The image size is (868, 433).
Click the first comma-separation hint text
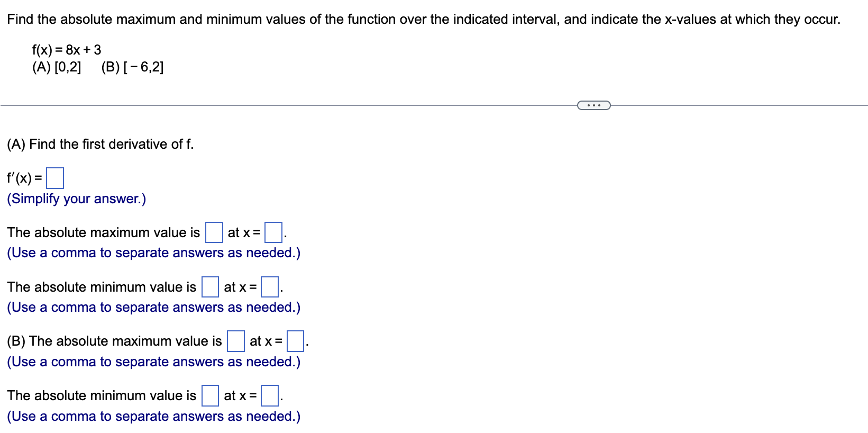[153, 253]
